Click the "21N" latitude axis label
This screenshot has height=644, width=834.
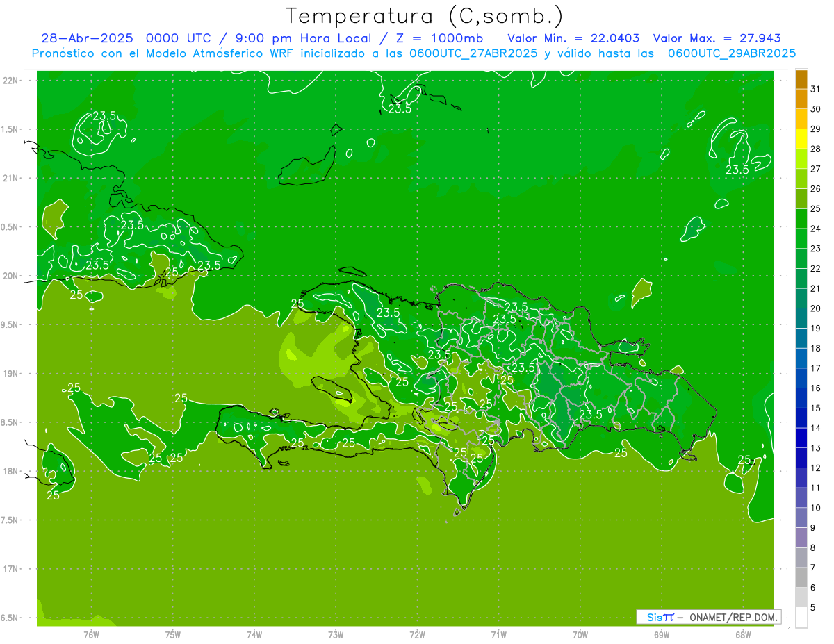(10, 178)
